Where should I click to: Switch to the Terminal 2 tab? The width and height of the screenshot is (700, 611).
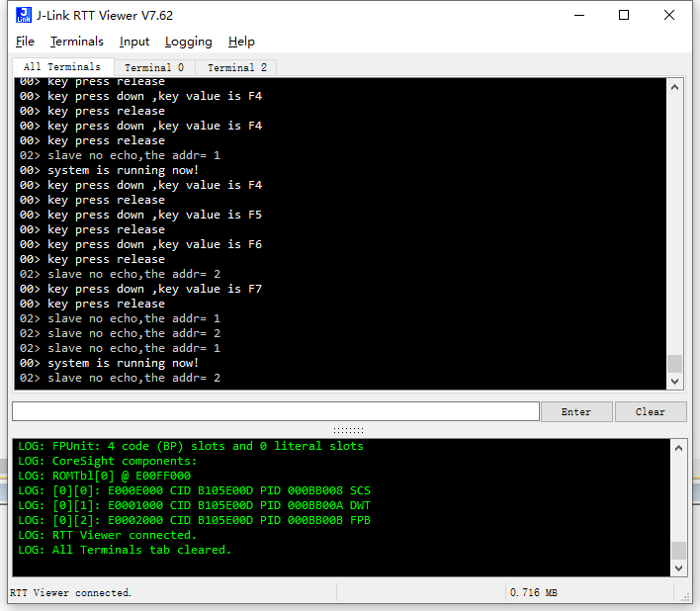(236, 68)
